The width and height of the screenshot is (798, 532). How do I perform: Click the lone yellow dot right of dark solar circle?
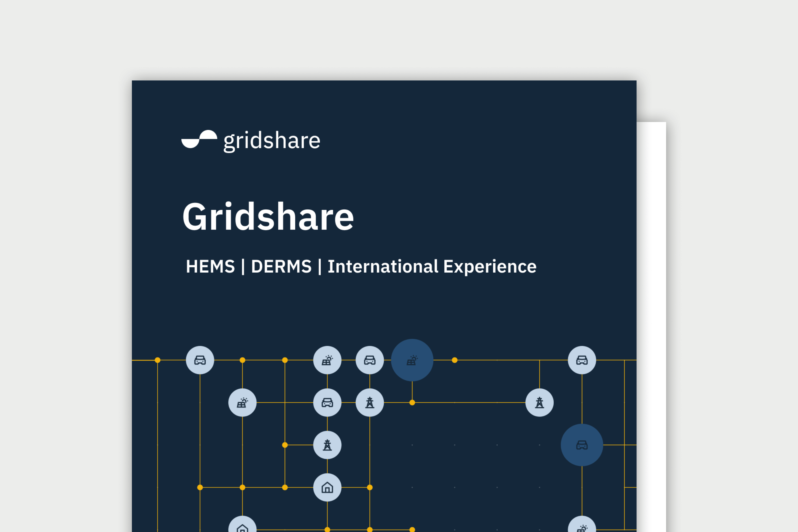pos(455,360)
